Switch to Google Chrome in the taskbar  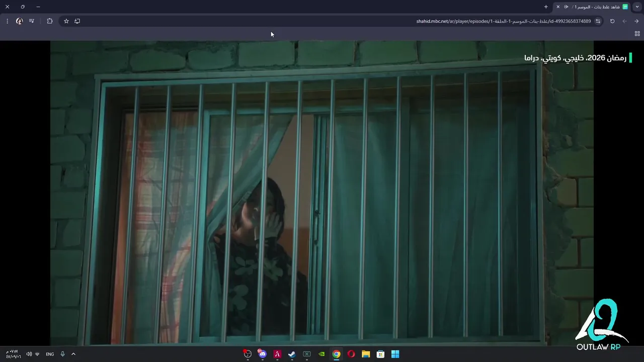coord(336,354)
